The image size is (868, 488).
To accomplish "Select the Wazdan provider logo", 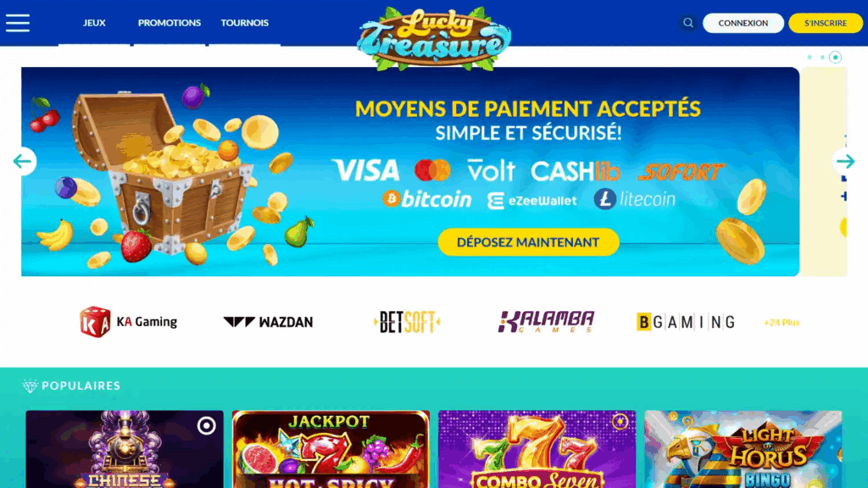I will tap(268, 322).
